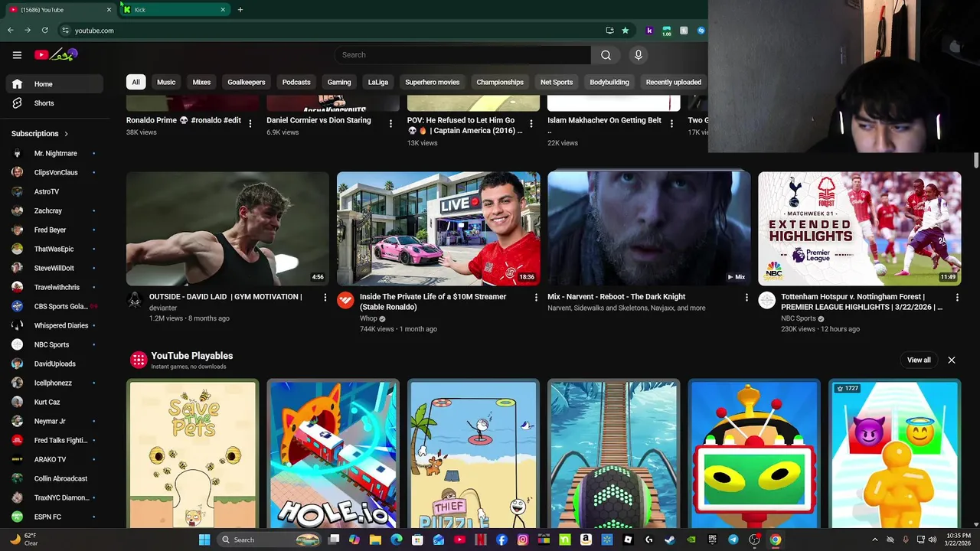Image resolution: width=980 pixels, height=551 pixels.
Task: Open options for Narvent Mix
Action: coord(746,297)
